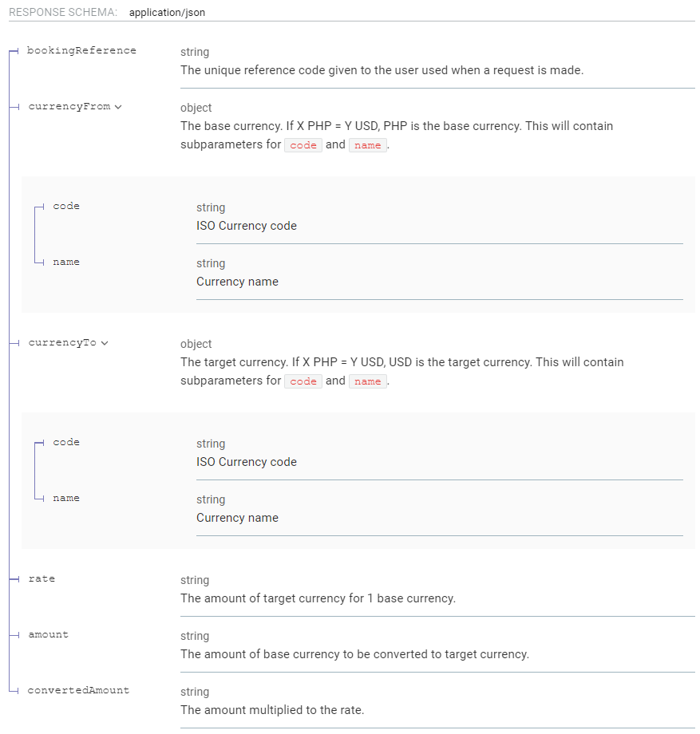Select the name subparameter inside currencyFrom
This screenshot has width=700, height=734.
point(66,262)
